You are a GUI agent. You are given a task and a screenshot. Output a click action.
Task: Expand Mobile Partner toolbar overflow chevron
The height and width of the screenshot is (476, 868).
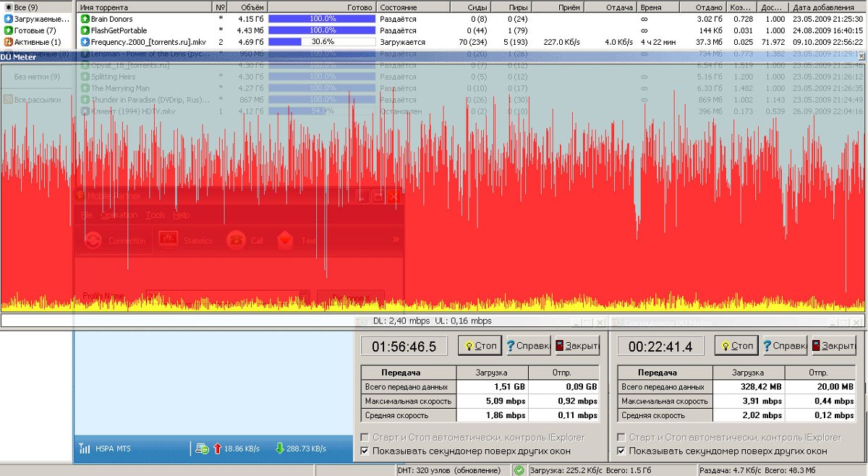point(396,239)
